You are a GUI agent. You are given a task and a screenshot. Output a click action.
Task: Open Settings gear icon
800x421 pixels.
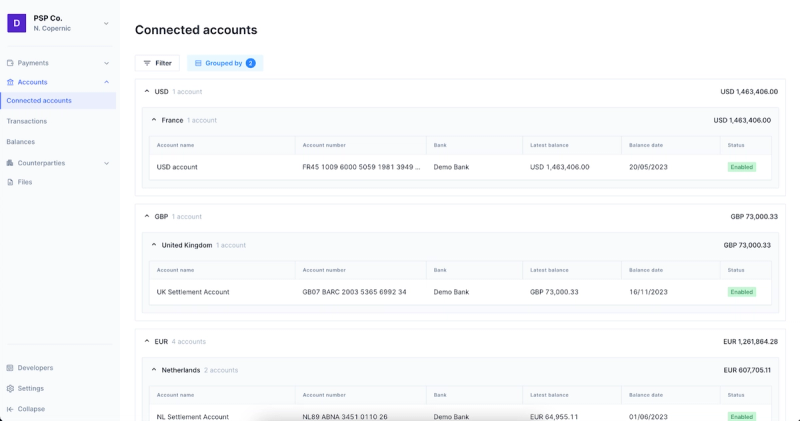10,388
